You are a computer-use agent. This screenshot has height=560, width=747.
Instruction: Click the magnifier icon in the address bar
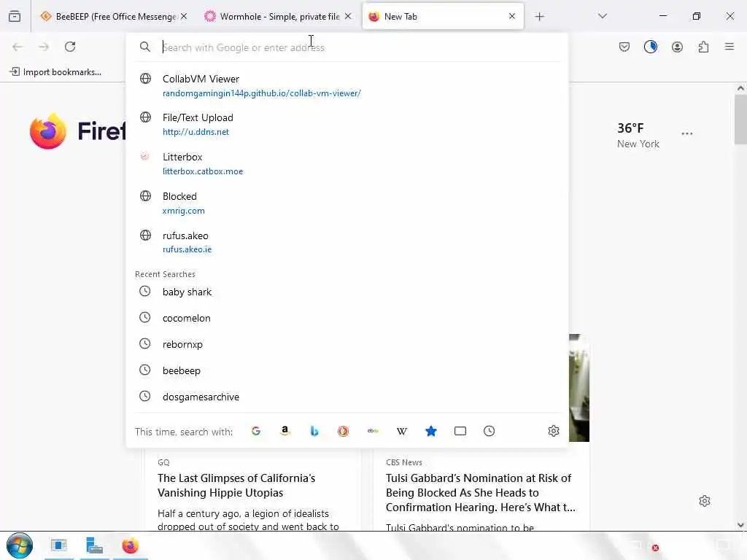[x=145, y=47]
